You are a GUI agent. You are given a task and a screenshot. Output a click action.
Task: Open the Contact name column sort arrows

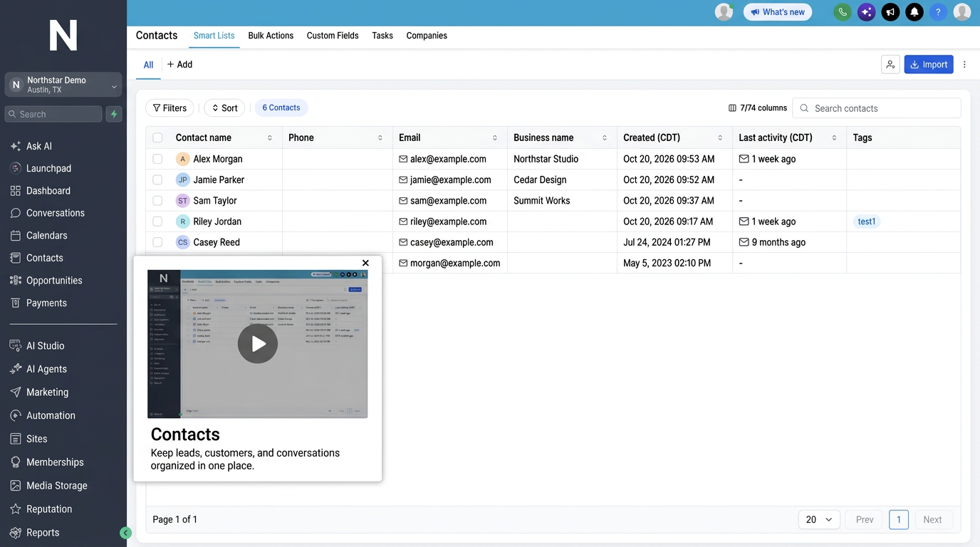(x=270, y=137)
